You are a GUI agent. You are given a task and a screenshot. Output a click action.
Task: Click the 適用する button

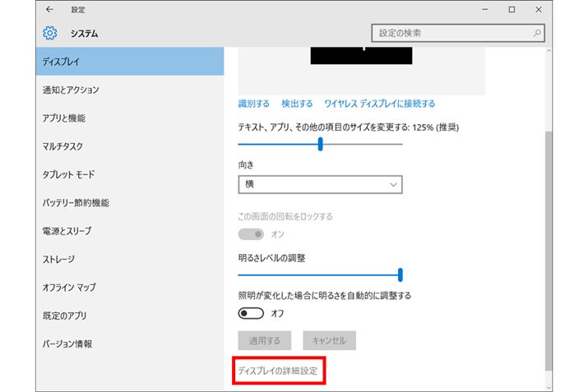(265, 340)
